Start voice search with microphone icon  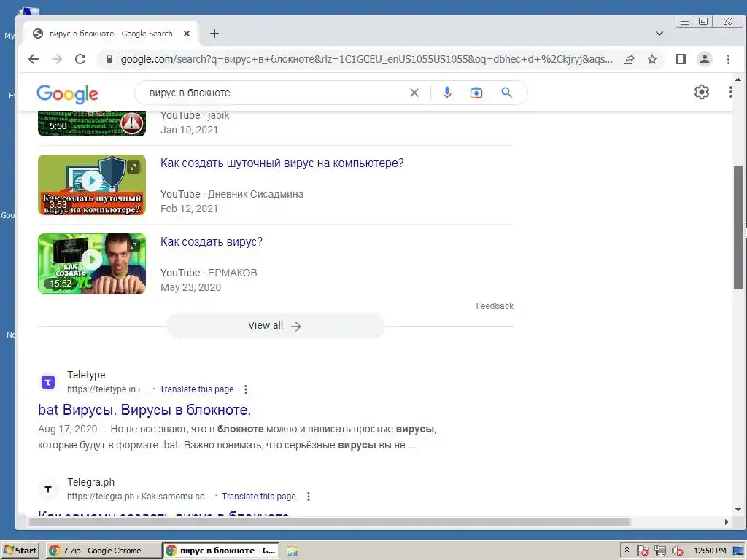click(447, 93)
